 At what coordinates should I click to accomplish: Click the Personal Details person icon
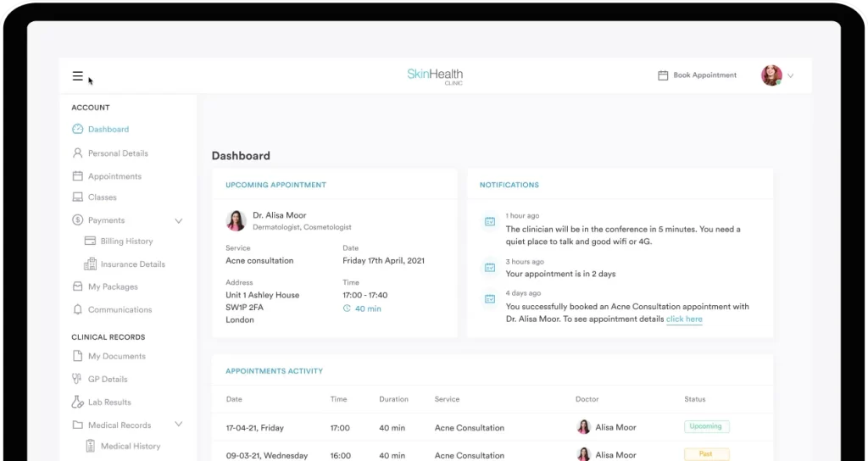point(78,153)
